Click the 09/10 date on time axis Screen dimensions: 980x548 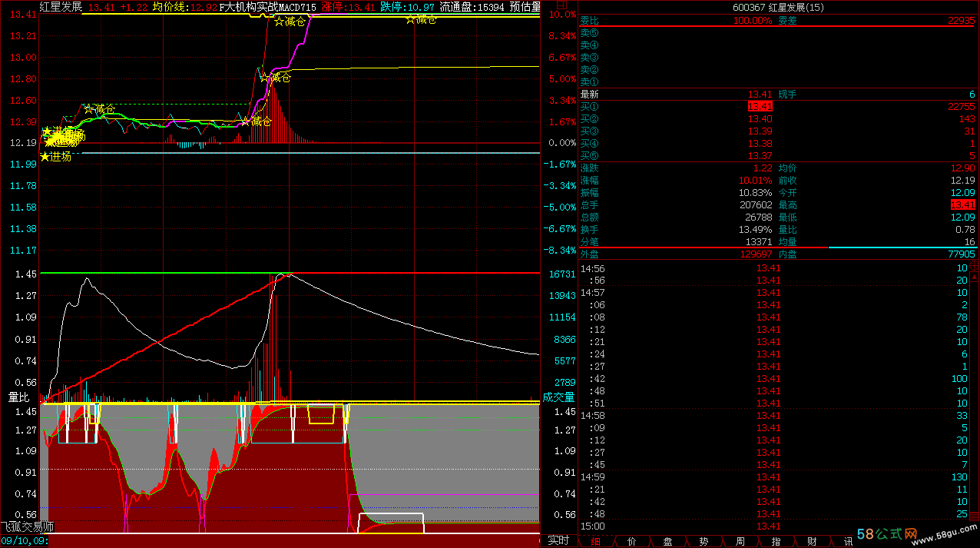tap(14, 541)
